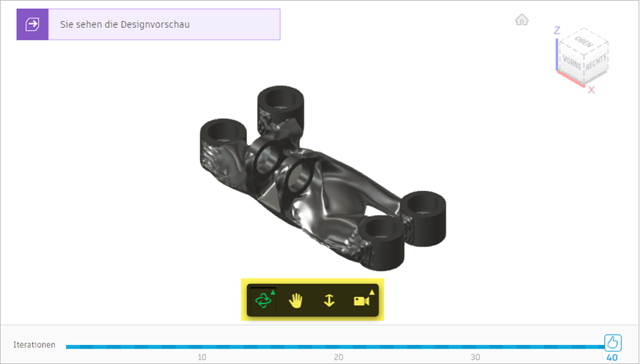
Task: Click the iteration slider at mark 30
Action: click(x=475, y=347)
